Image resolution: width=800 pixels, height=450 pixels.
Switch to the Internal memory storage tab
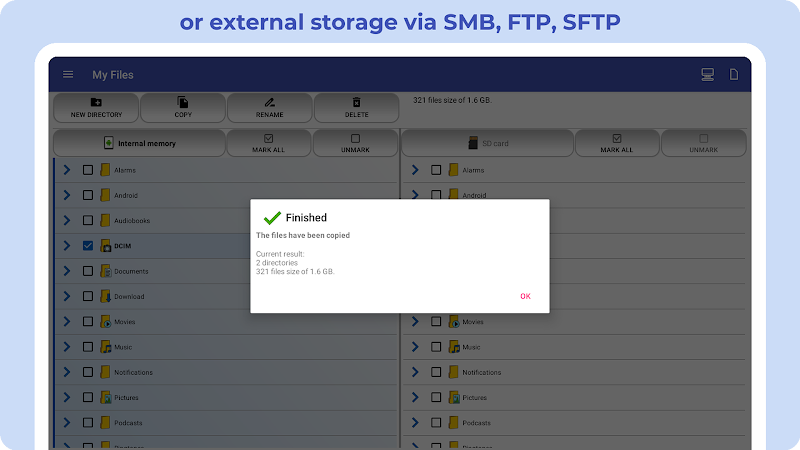tap(139, 143)
